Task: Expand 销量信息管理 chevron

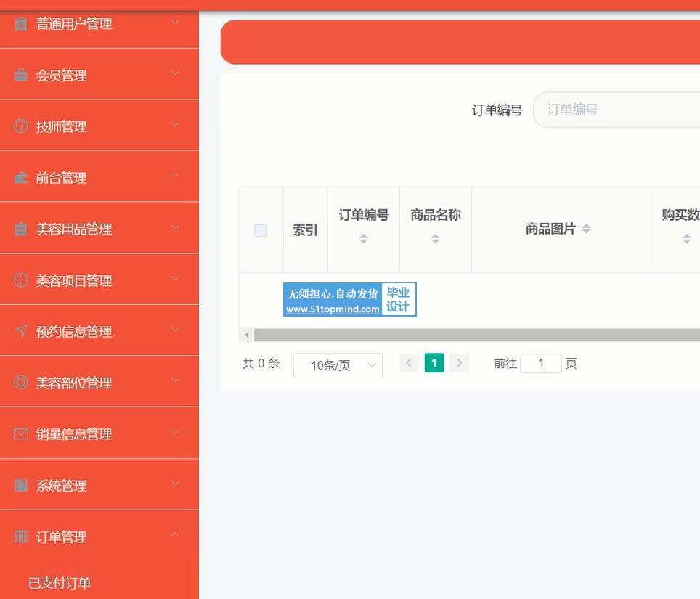Action: [176, 432]
